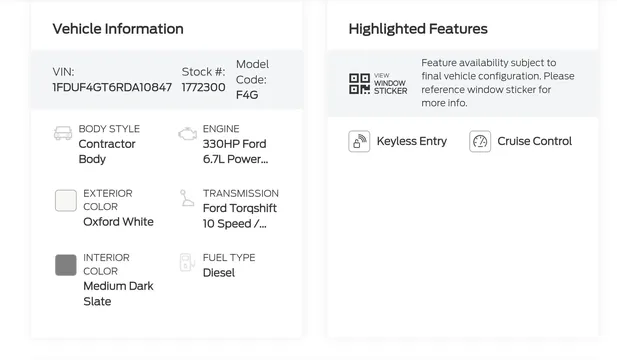Expand the truncated engine description text
Viewport: 617px width, 360px height.
click(x=235, y=151)
